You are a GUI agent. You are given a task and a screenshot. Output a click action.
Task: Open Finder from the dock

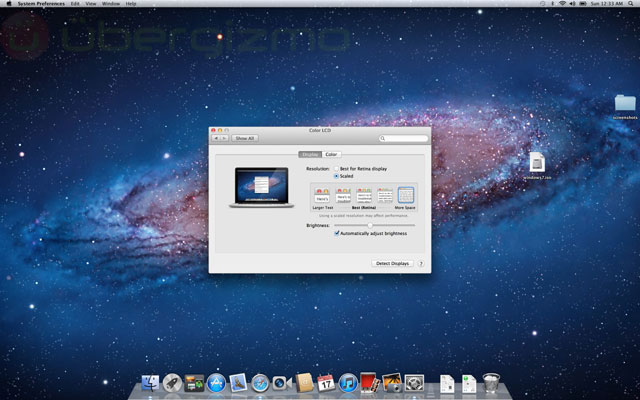click(151, 382)
